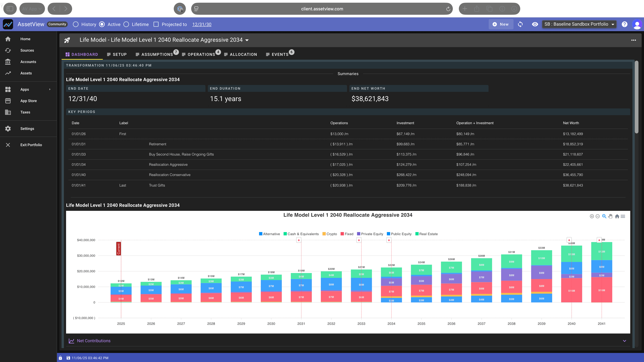This screenshot has width=644, height=362.
Task: Open the Taxes section in the sidebar
Action: pos(25,112)
